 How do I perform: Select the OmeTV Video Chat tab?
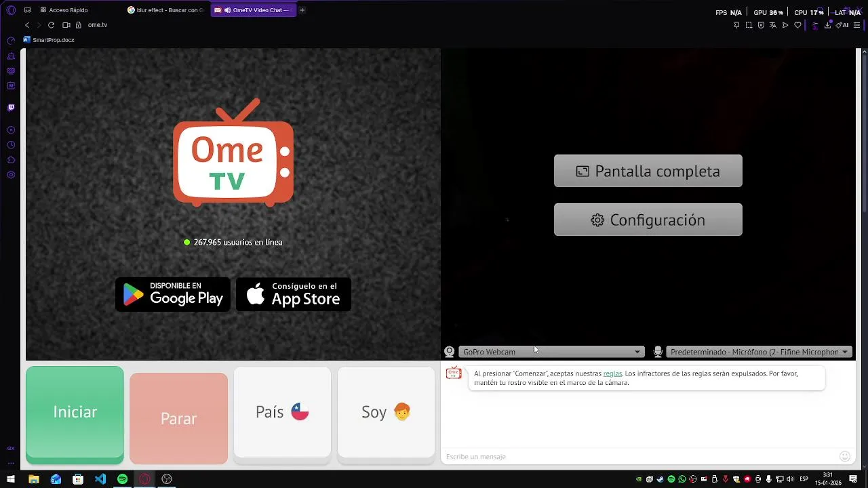pos(253,10)
